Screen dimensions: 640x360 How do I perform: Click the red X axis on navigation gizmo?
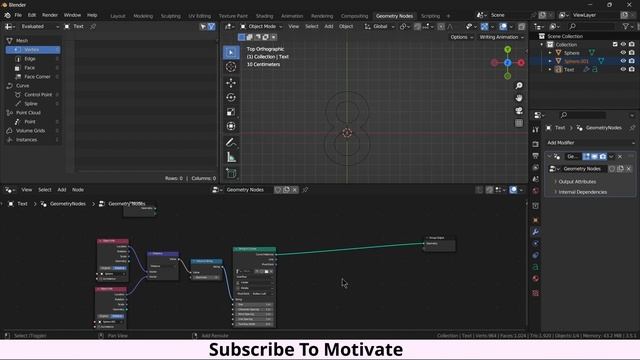pos(521,63)
